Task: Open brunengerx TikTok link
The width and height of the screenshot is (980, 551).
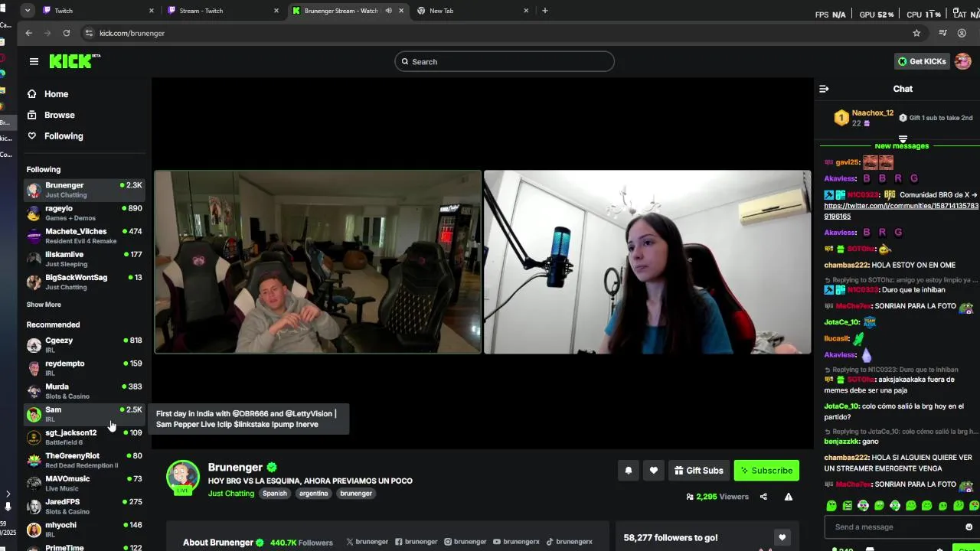Action: tap(569, 542)
